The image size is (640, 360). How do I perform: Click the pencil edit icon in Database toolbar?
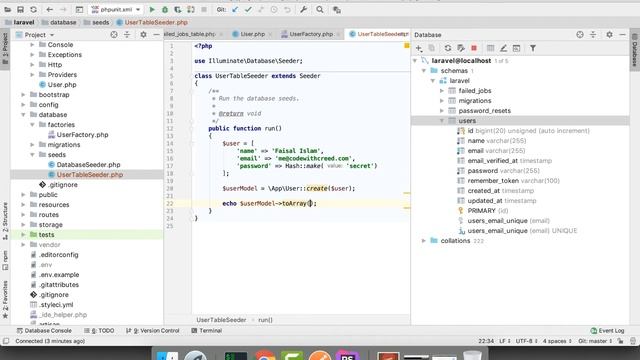coord(503,48)
